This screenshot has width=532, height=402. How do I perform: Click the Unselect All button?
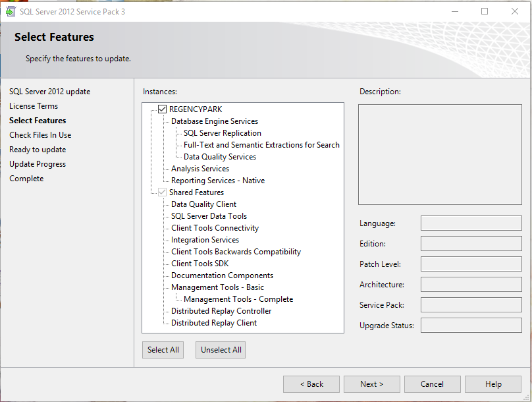tap(220, 349)
